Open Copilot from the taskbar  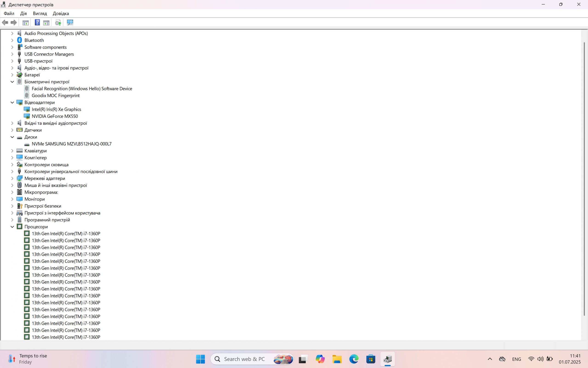[320, 359]
